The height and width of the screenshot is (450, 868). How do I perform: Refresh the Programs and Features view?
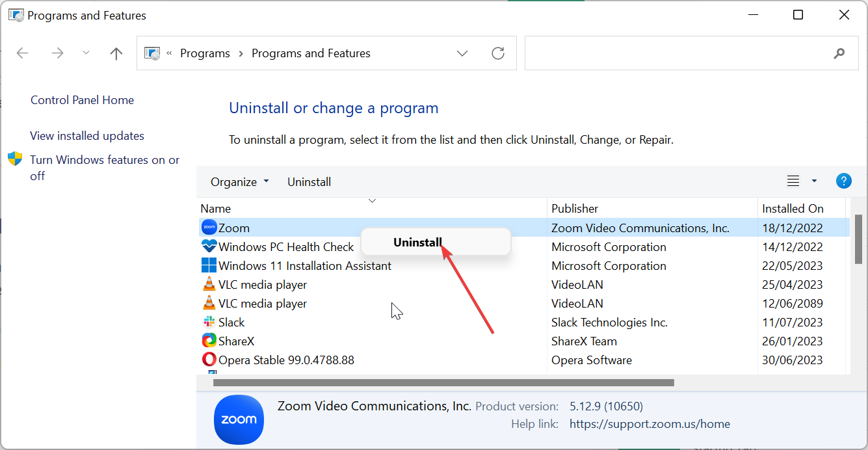click(x=498, y=53)
